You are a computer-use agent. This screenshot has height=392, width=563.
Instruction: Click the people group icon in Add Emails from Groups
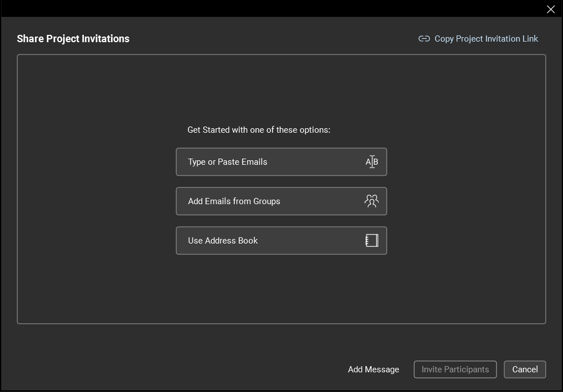(x=372, y=201)
